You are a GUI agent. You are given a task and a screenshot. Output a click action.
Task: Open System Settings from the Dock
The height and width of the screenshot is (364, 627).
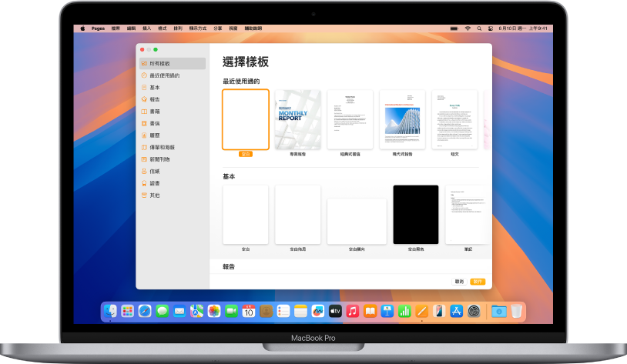click(474, 311)
